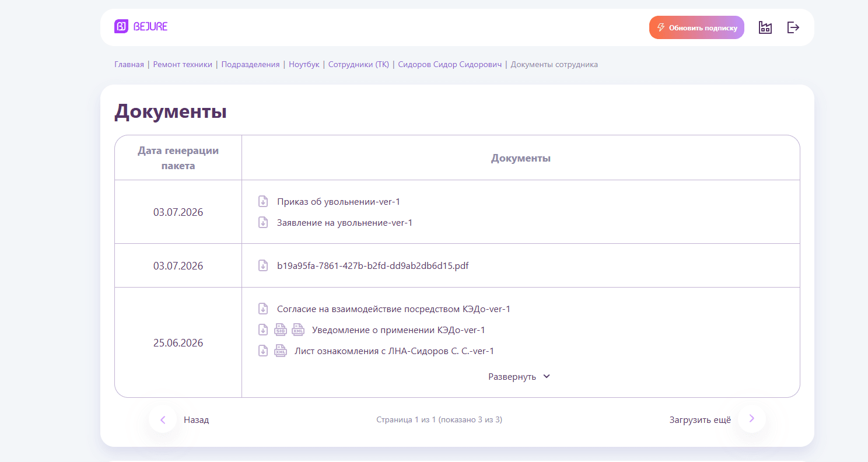The height and width of the screenshot is (462, 868).
Task: Click date 03.07.2026 in the pdf file row
Action: (x=178, y=266)
